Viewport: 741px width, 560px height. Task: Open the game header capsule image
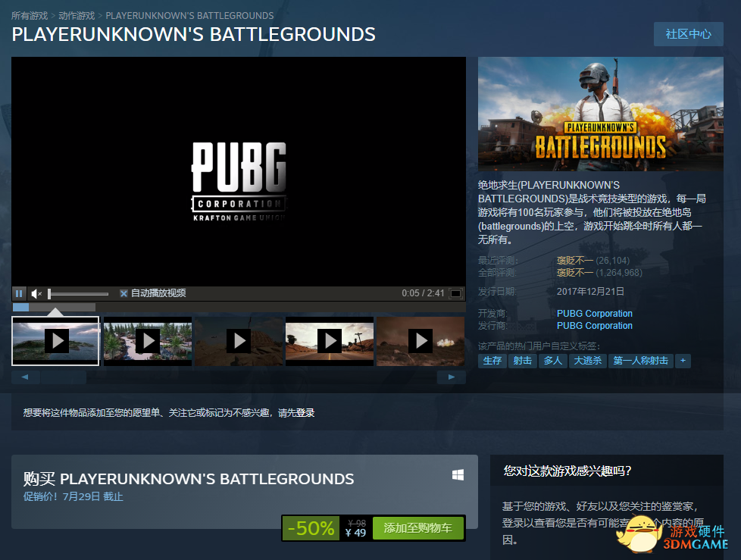pos(601,114)
